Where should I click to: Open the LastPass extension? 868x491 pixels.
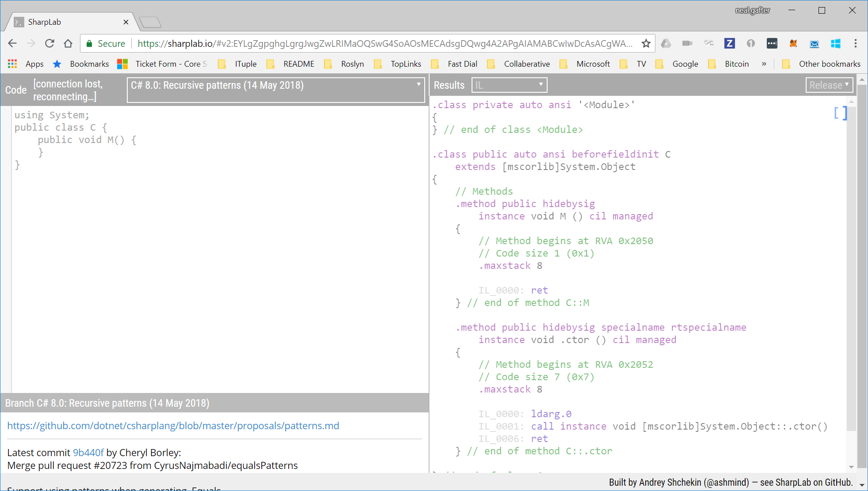pyautogui.click(x=772, y=43)
